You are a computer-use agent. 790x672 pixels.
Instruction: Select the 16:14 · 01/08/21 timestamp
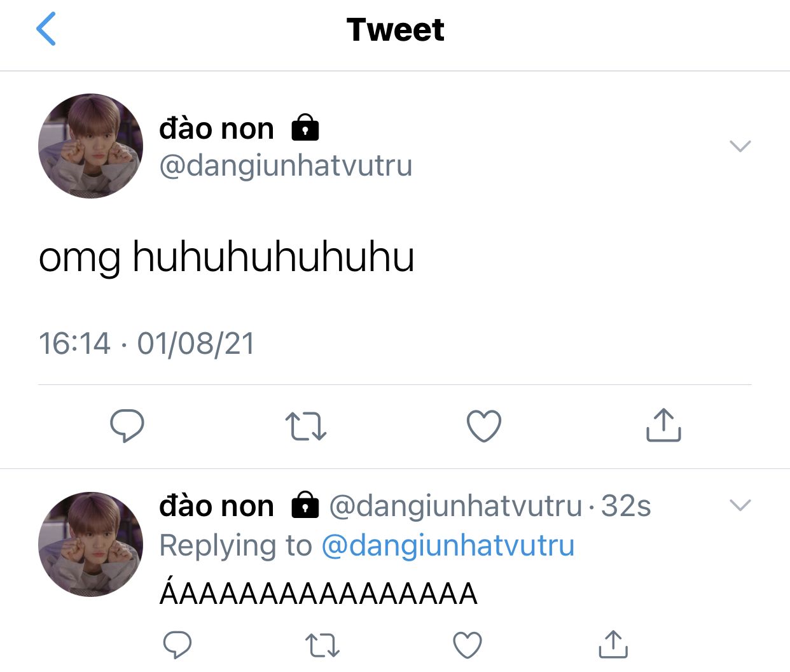(x=146, y=344)
